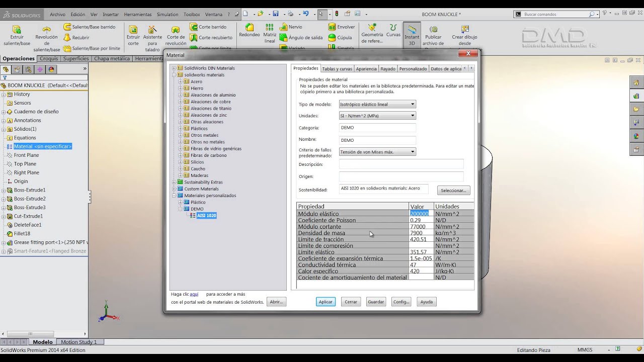
Task: Select the Redondeo fillet tool
Action: (x=250, y=31)
